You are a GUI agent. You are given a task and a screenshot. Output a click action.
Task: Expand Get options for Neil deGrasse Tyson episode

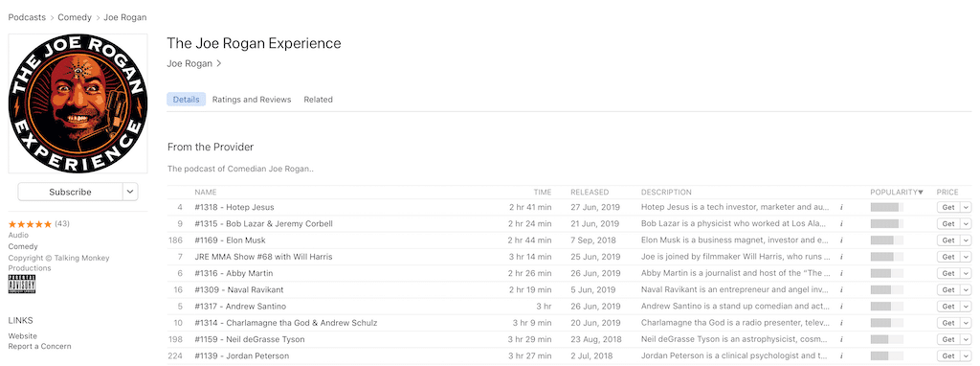[x=967, y=340]
